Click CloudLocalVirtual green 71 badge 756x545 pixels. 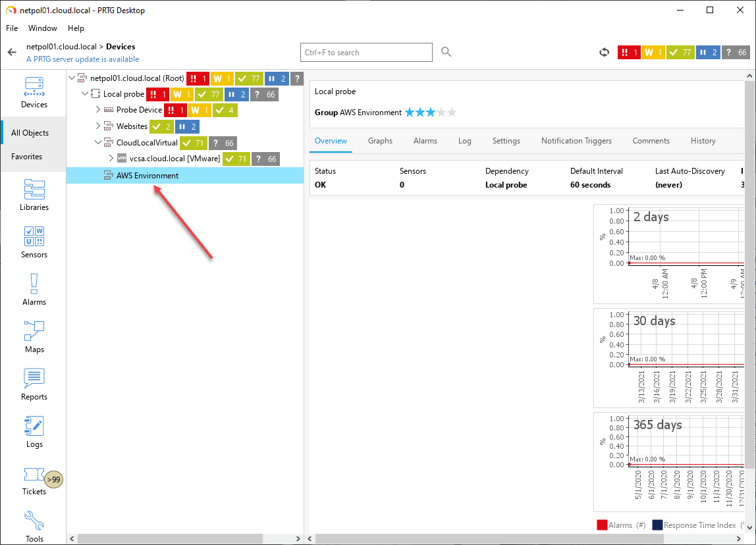click(x=194, y=143)
